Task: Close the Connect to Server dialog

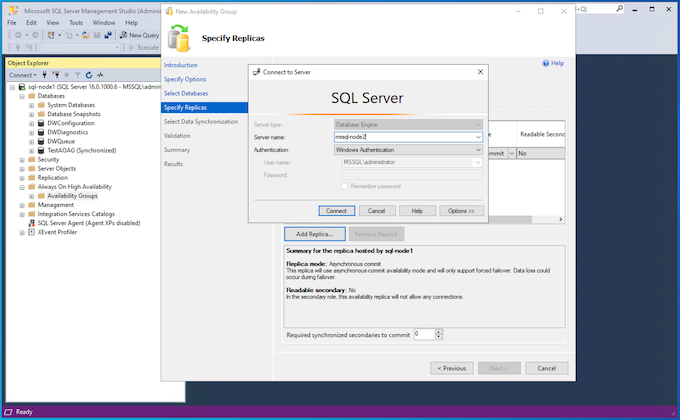Action: [480, 72]
